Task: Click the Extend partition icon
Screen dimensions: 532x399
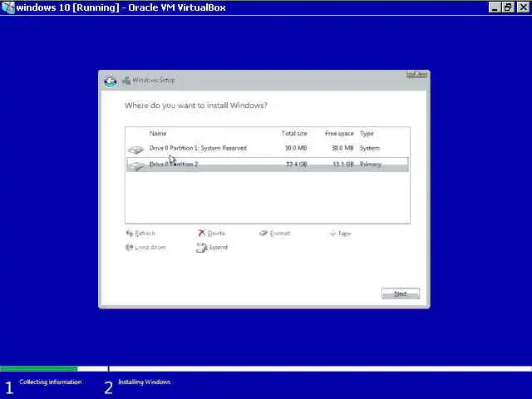Action: click(x=201, y=248)
